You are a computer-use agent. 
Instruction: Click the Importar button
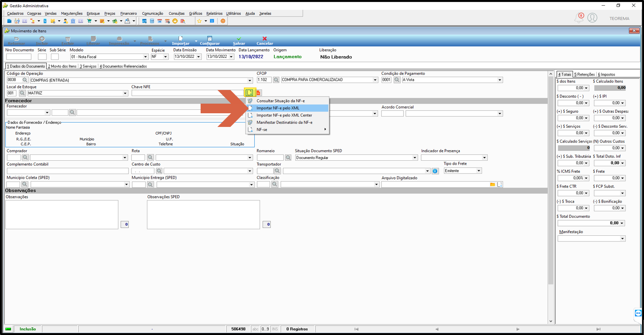(181, 41)
